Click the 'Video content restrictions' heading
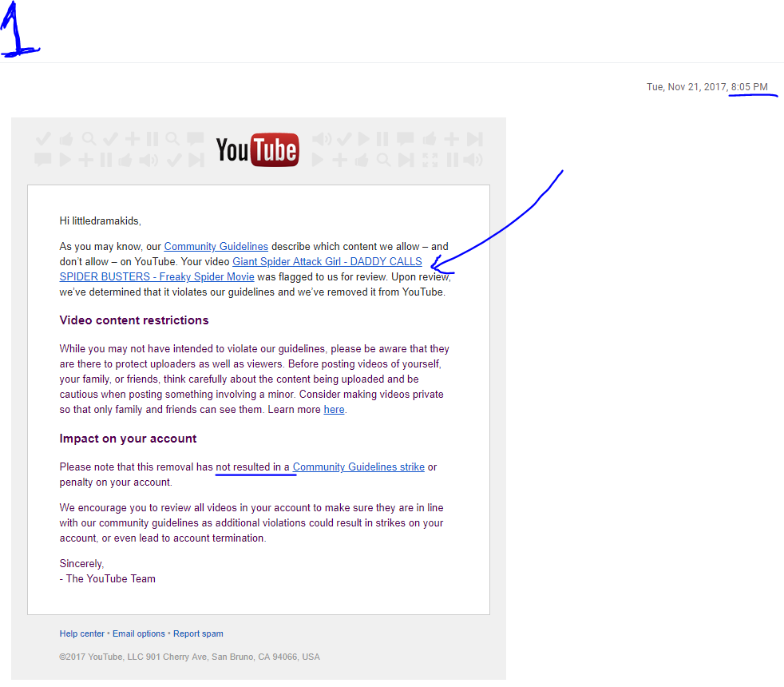784x687 pixels. coord(134,321)
